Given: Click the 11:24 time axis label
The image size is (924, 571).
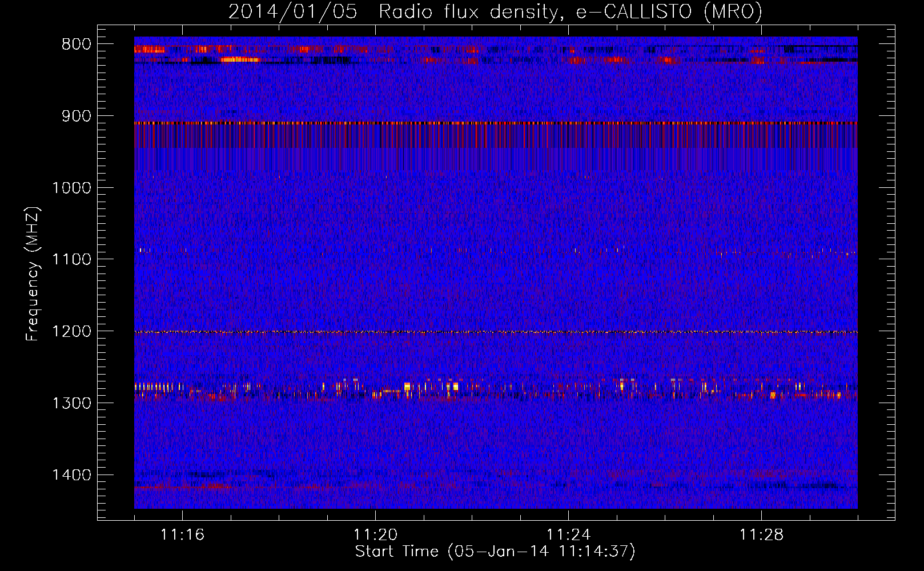Looking at the screenshot, I should pos(568,535).
